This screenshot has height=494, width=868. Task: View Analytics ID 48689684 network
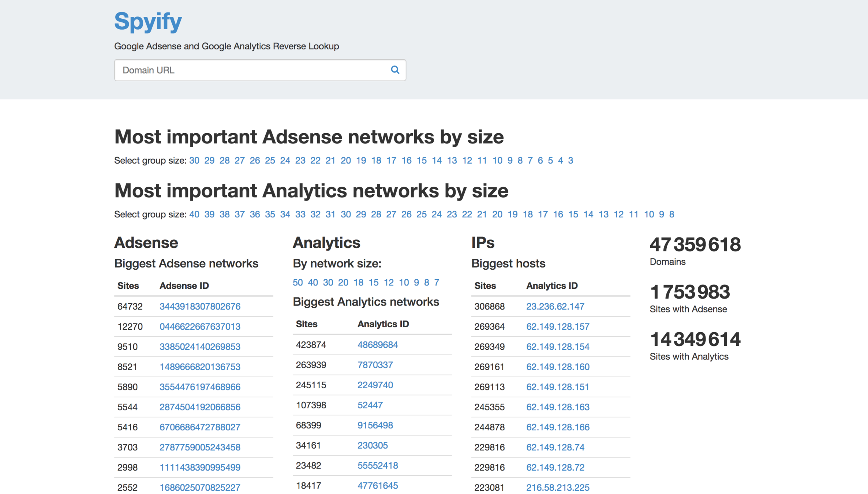tap(378, 345)
